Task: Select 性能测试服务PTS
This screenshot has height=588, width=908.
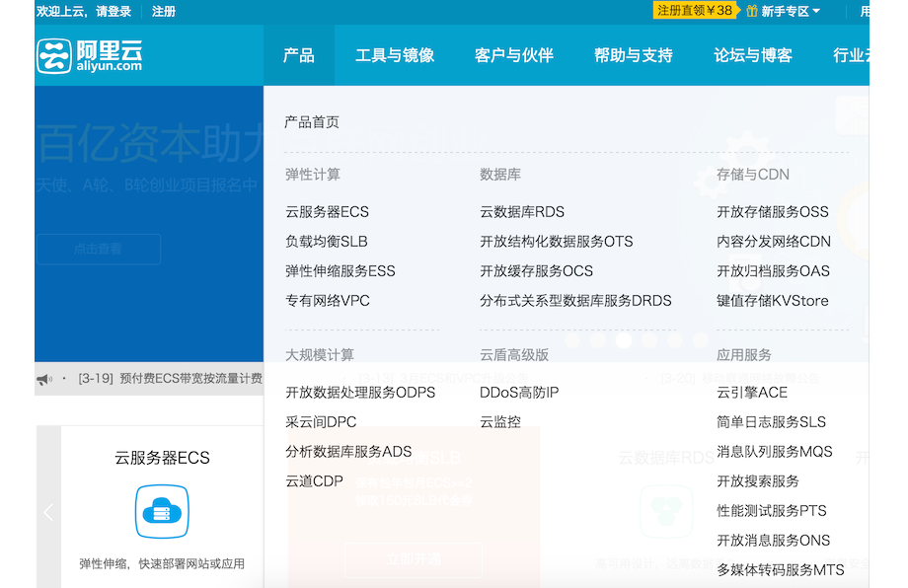Action: [772, 510]
